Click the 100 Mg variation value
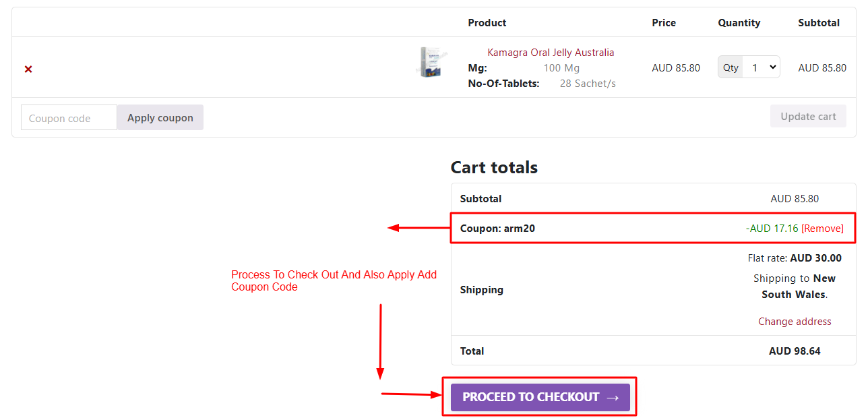Screen dimensions: 868x418 (561, 68)
